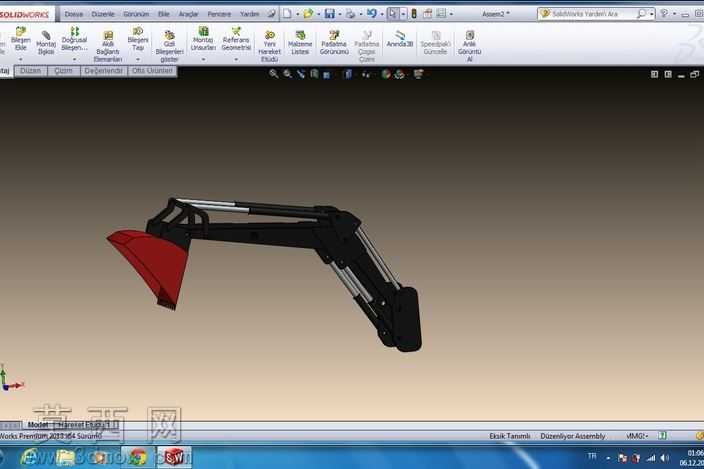Click the Chrome icon in taskbar

[x=138, y=457]
